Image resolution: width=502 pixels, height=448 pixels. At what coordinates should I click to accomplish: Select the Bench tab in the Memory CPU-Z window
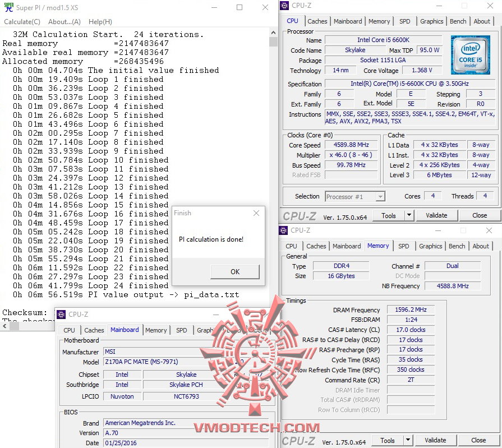pos(457,246)
